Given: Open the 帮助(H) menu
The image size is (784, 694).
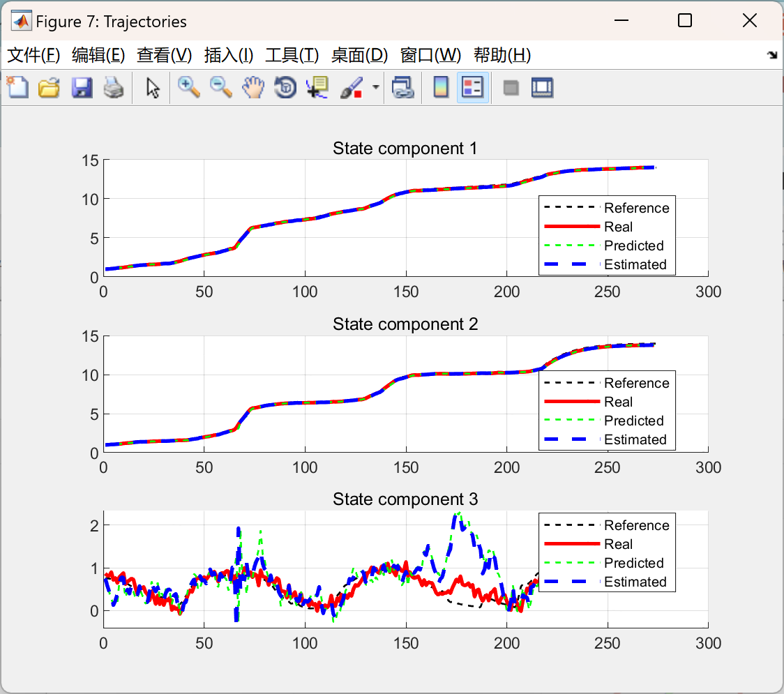Looking at the screenshot, I should (502, 55).
